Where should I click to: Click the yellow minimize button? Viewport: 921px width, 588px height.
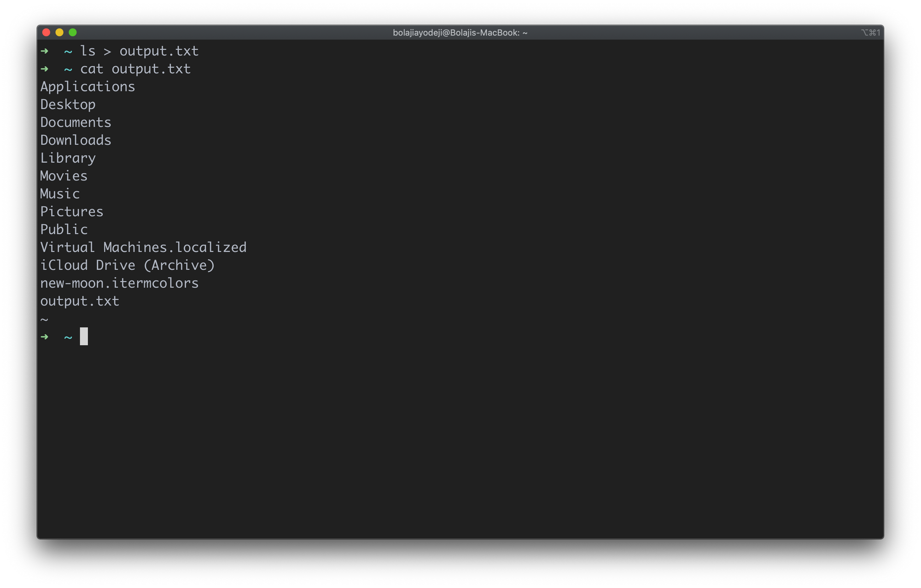60,32
